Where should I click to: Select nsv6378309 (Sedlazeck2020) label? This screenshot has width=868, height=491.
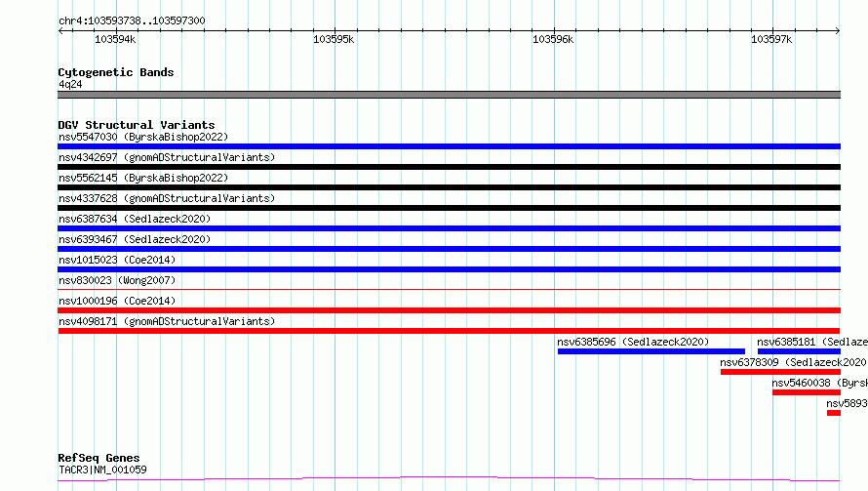(793, 362)
